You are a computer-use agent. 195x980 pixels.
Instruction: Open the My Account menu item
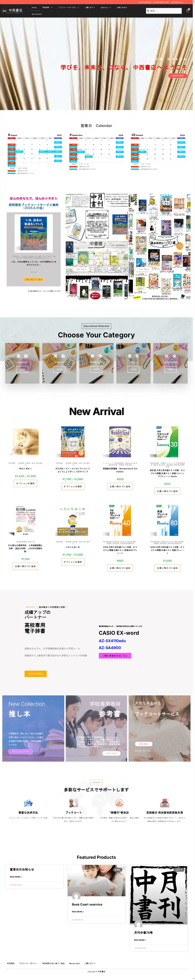(x=37, y=14)
